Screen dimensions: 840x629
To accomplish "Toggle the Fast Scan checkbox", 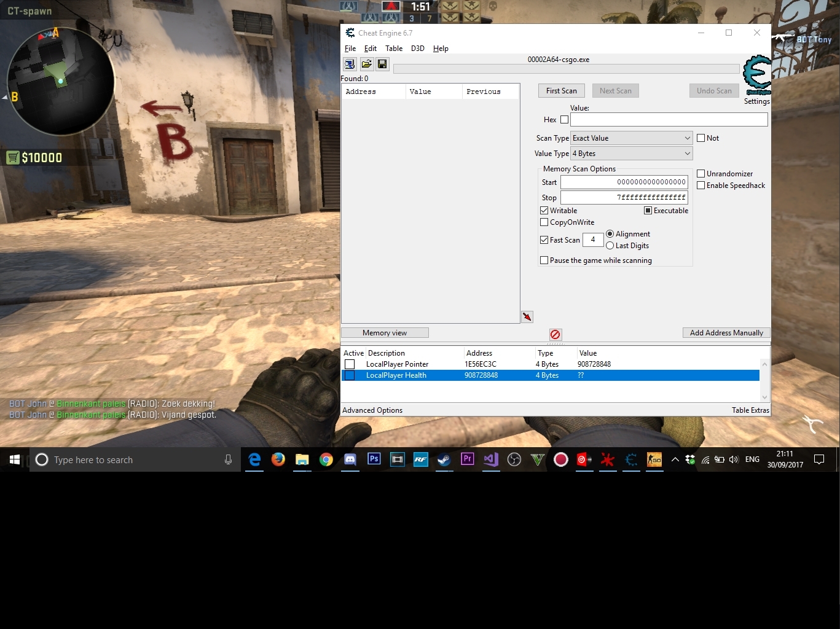I will [544, 240].
